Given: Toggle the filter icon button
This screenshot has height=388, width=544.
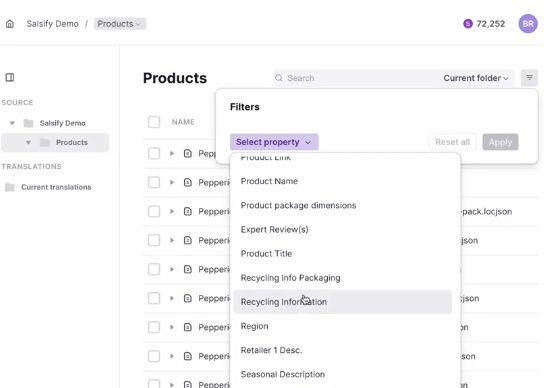Looking at the screenshot, I should click(529, 78).
